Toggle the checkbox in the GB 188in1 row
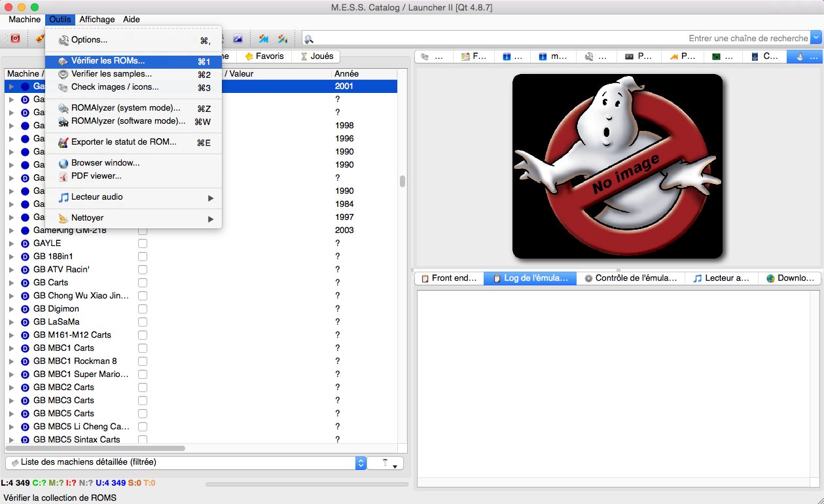 143,257
